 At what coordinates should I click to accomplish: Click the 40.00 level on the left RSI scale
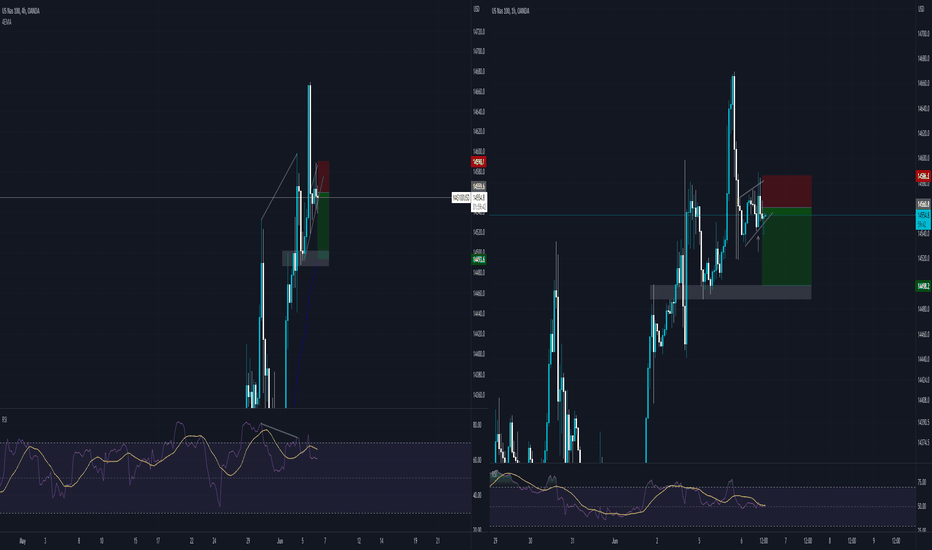pos(477,495)
